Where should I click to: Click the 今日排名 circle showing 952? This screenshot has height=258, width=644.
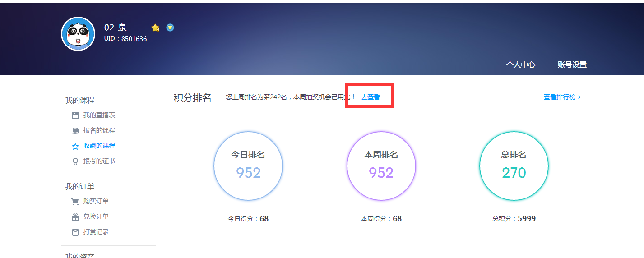click(x=248, y=166)
